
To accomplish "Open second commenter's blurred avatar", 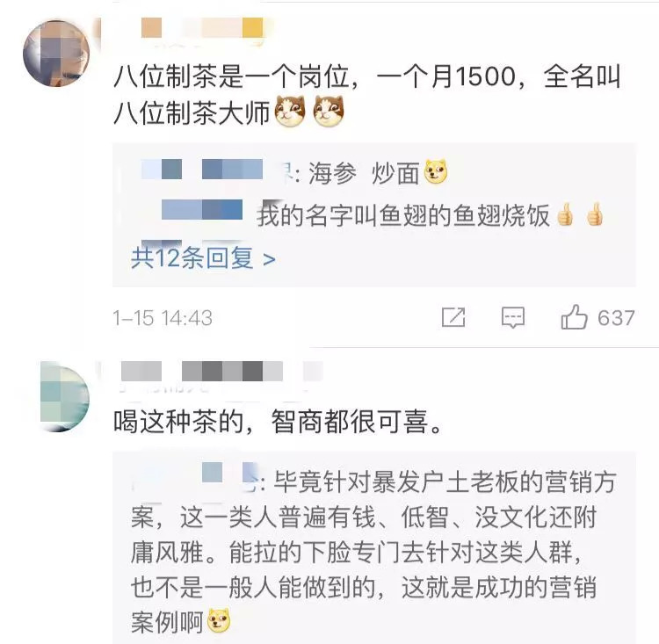I will tap(65, 396).
